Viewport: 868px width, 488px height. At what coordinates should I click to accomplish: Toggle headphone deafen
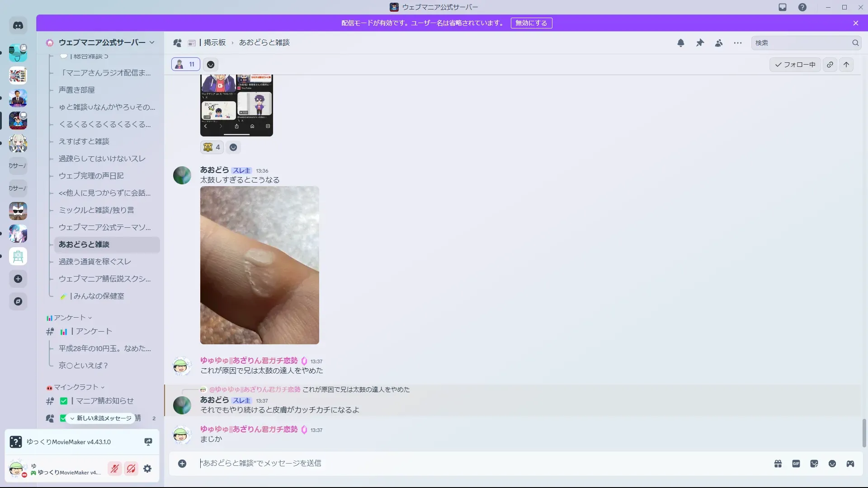131,469
